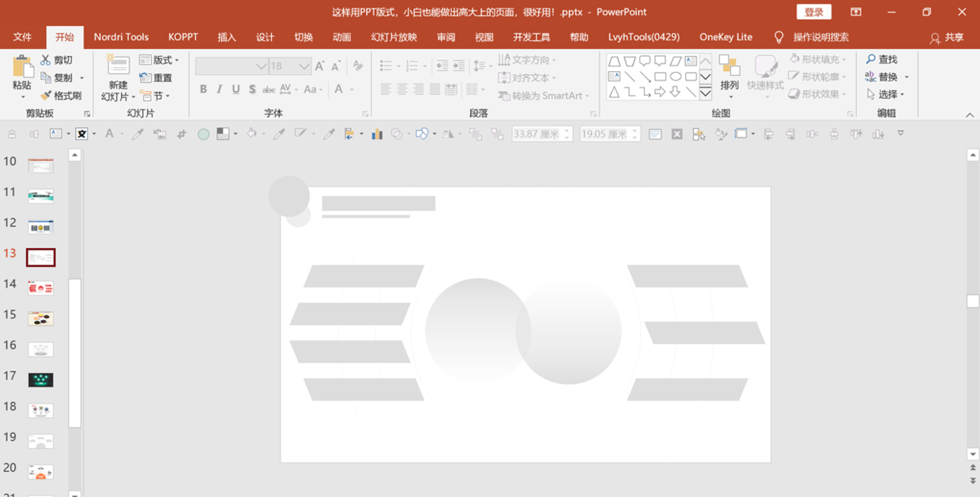980x497 pixels.
Task: Open the Font Color (A) picker in ribbon
Action: tap(339, 89)
